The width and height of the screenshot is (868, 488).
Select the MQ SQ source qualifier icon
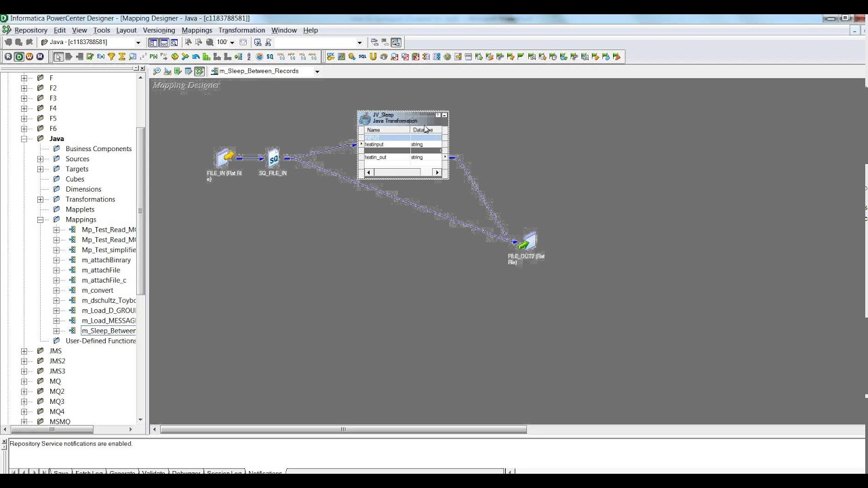click(x=302, y=57)
